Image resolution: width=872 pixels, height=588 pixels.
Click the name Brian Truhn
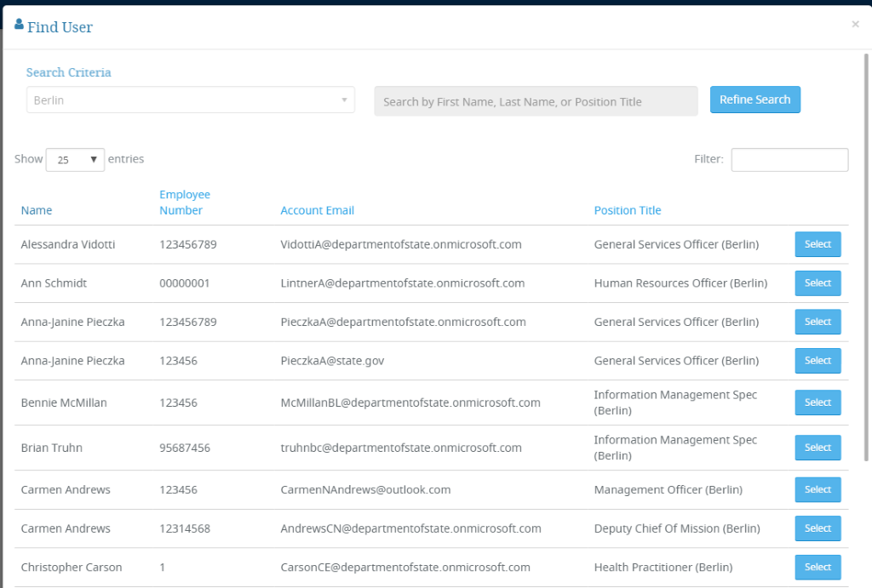[52, 448]
